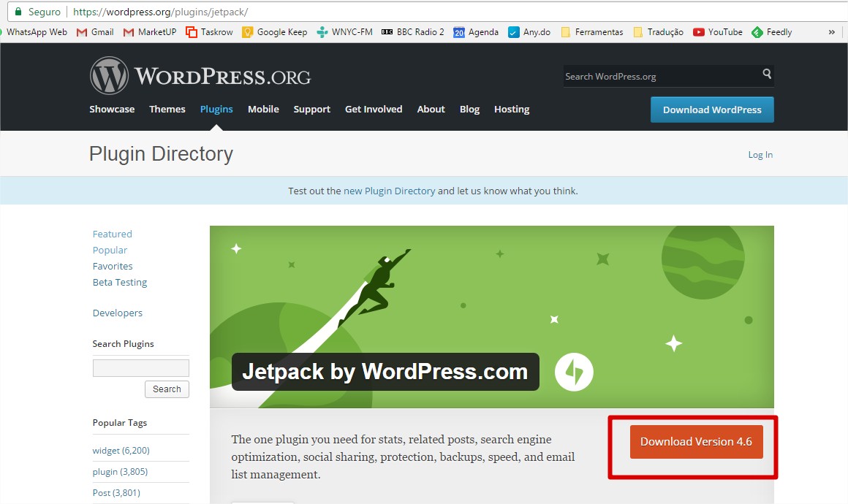This screenshot has width=848, height=504.
Task: Click the Plugin Directory heading
Action: point(161,154)
